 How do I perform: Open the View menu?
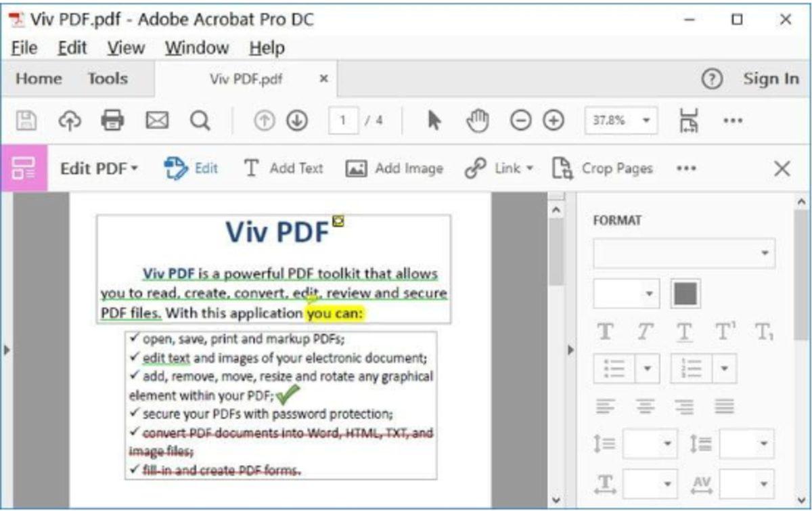pos(125,47)
